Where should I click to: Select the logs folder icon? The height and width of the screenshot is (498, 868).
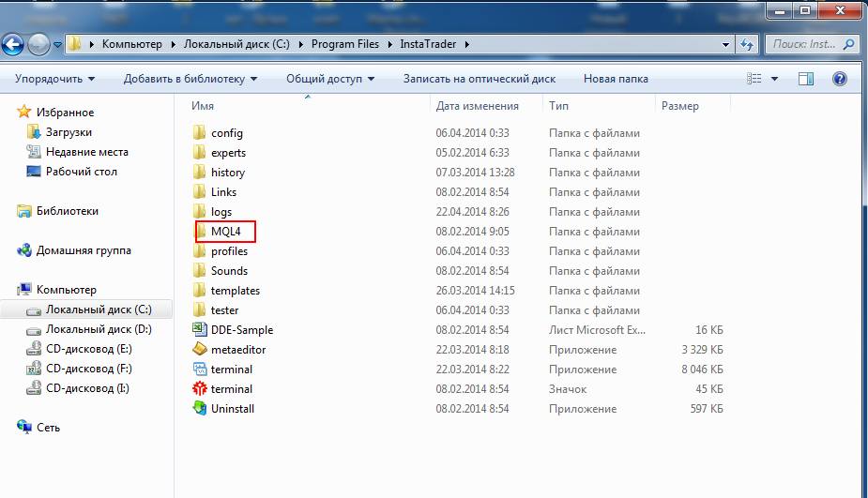point(199,211)
